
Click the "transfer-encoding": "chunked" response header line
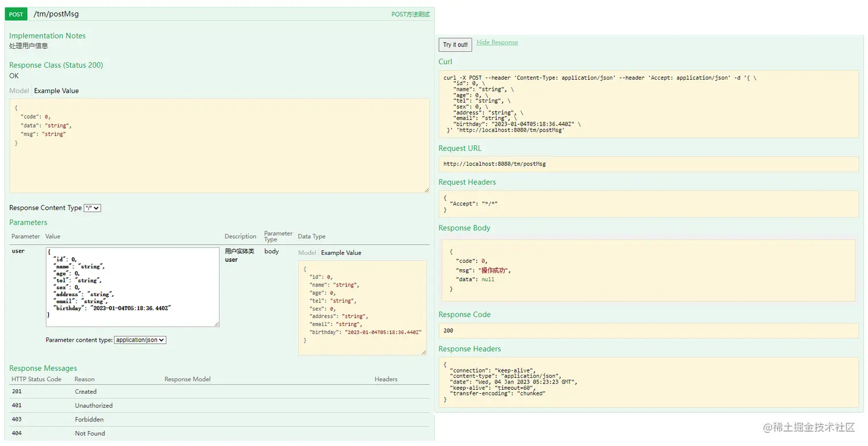(498, 394)
